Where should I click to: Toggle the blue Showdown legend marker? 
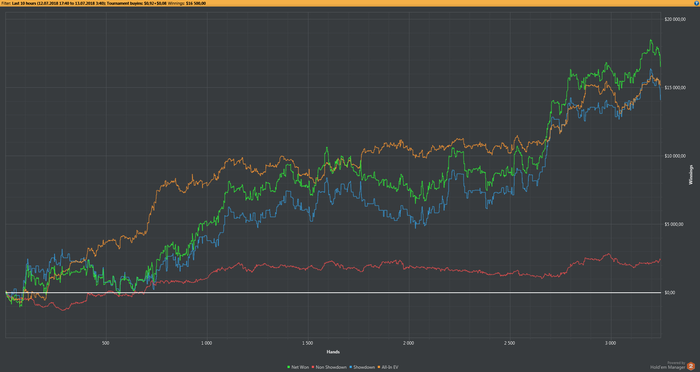(350, 367)
